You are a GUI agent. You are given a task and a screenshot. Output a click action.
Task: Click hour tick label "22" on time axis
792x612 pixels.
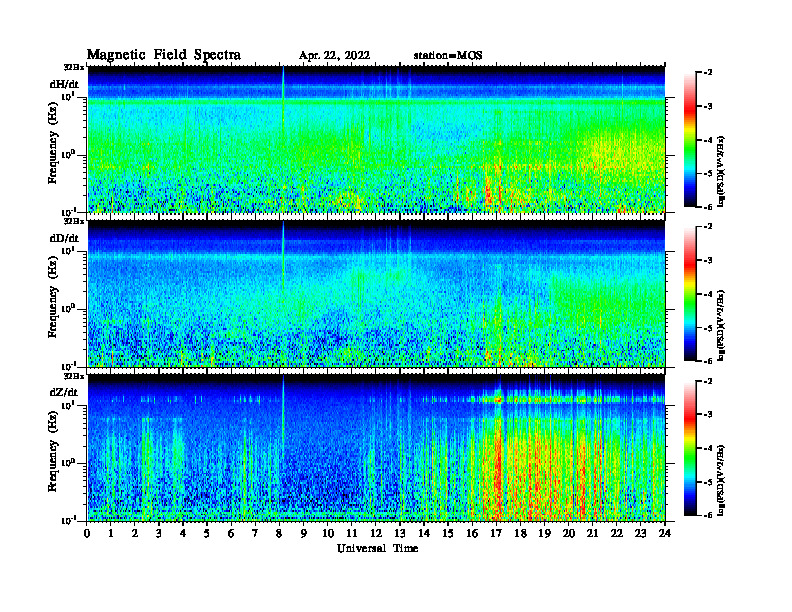coord(617,533)
